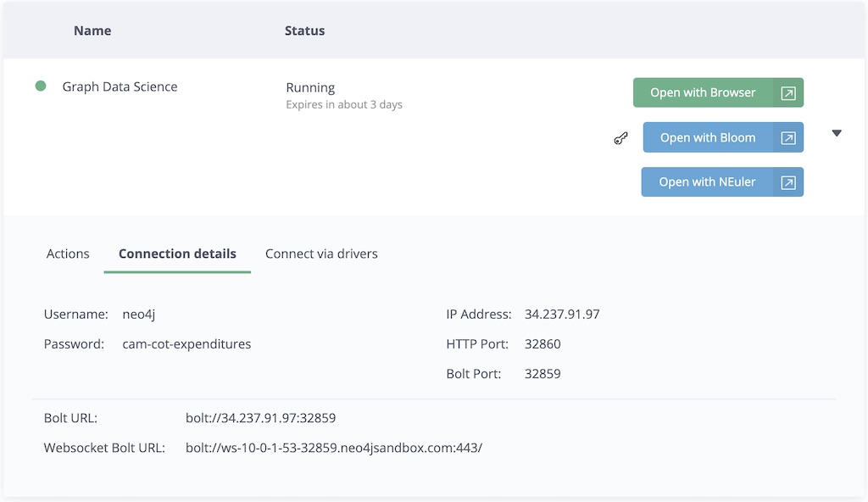Click the Password: label
This screenshot has width=868, height=502.
[x=74, y=344]
